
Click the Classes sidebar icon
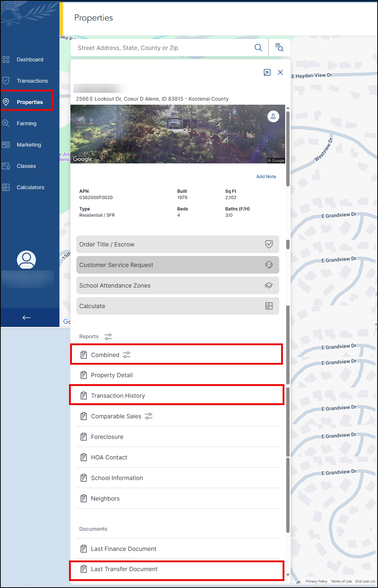point(6,166)
